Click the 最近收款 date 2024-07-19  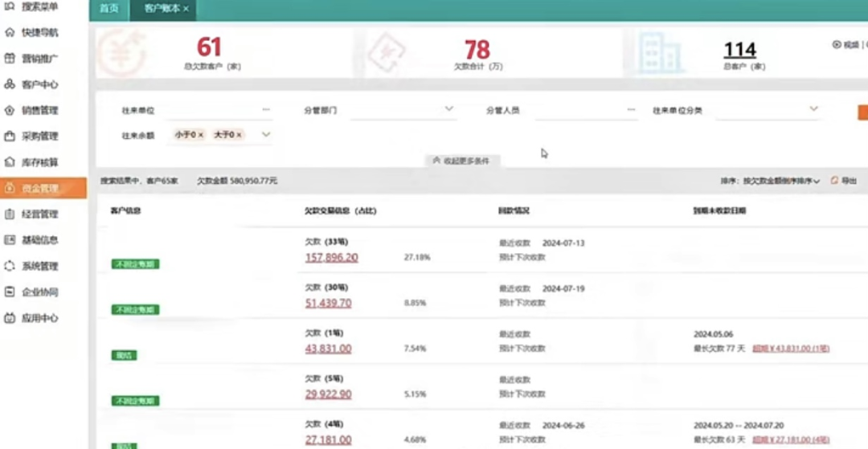pyautogui.click(x=563, y=288)
